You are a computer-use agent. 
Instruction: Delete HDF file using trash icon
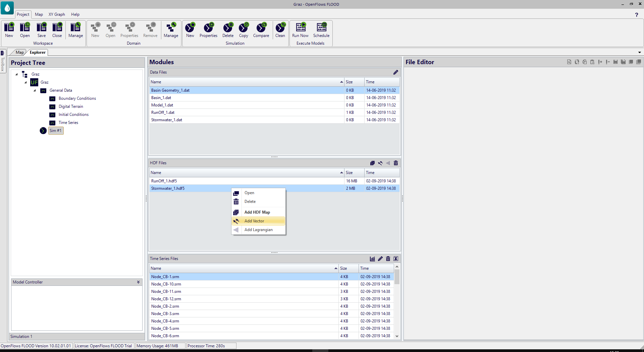click(396, 163)
